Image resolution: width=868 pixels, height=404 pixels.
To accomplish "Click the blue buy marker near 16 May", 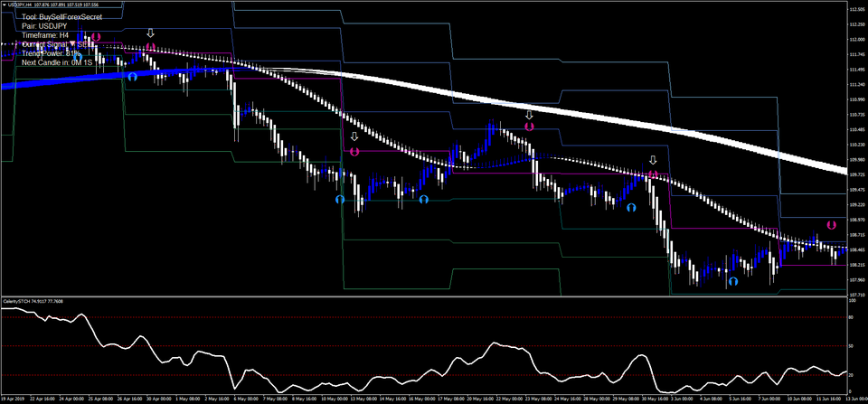I will (x=423, y=199).
